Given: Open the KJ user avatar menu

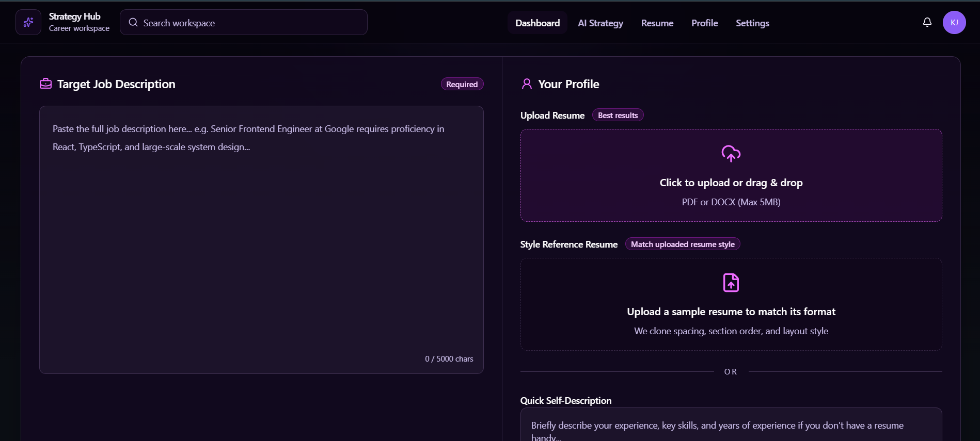Looking at the screenshot, I should (x=954, y=22).
